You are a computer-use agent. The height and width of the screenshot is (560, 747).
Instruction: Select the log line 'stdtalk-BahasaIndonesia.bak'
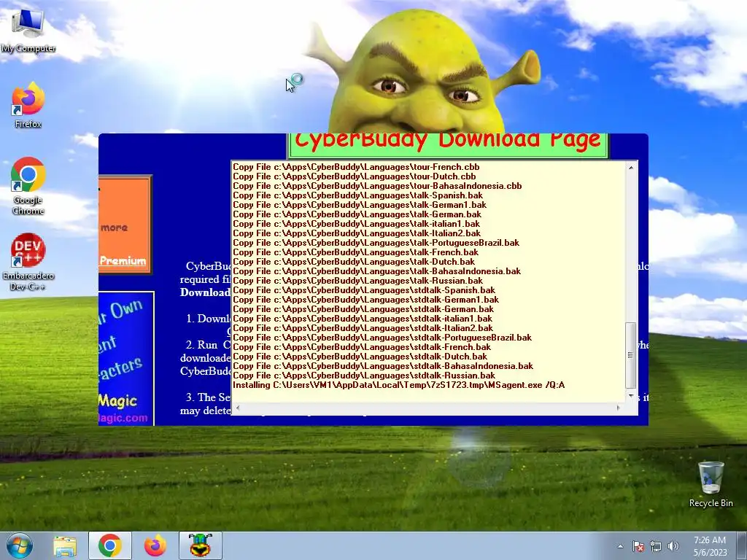383,366
